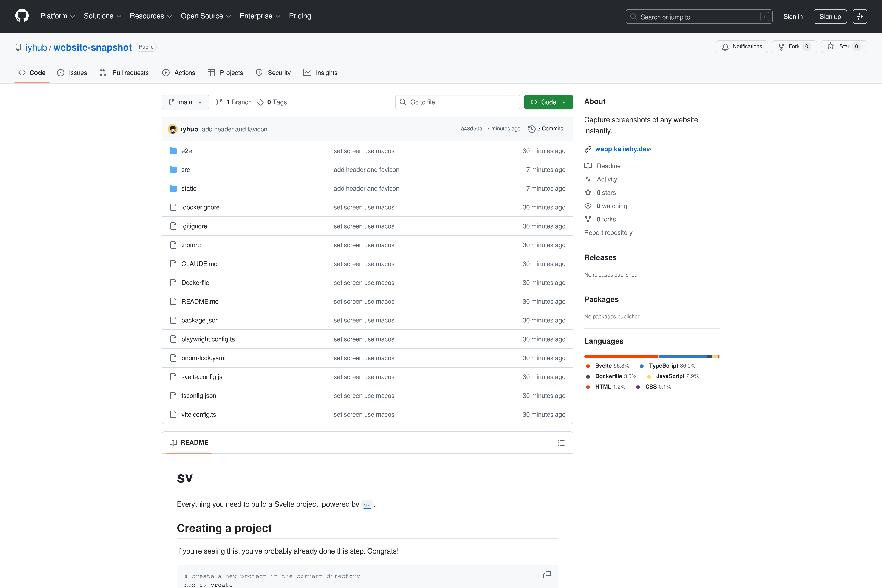Click the link icon beside webpika.iwhy.dev

pos(588,149)
